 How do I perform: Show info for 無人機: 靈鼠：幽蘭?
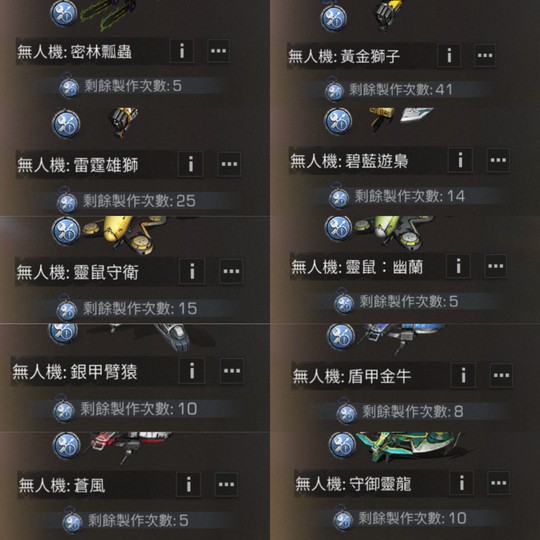pos(458,266)
